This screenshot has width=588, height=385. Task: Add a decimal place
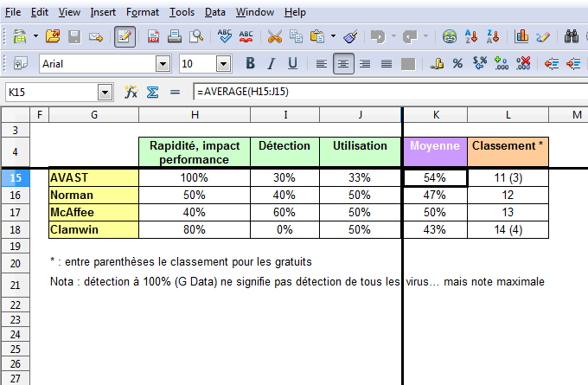[x=502, y=63]
